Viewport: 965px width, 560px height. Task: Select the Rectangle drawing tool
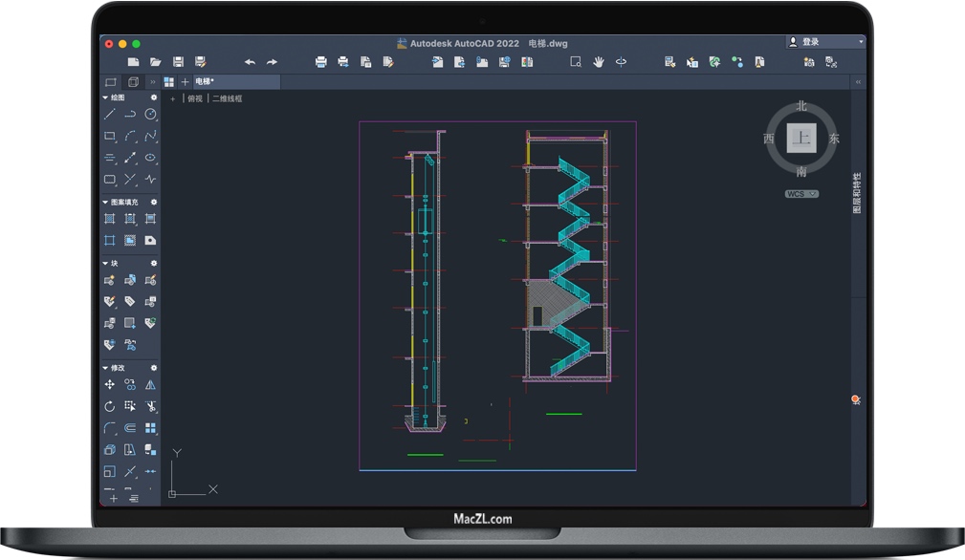110,136
